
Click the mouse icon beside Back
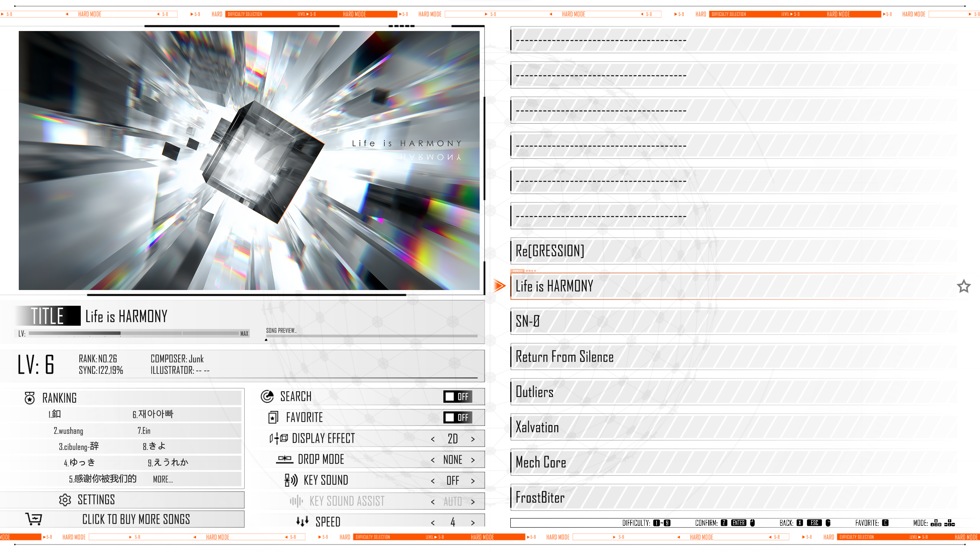(x=828, y=523)
